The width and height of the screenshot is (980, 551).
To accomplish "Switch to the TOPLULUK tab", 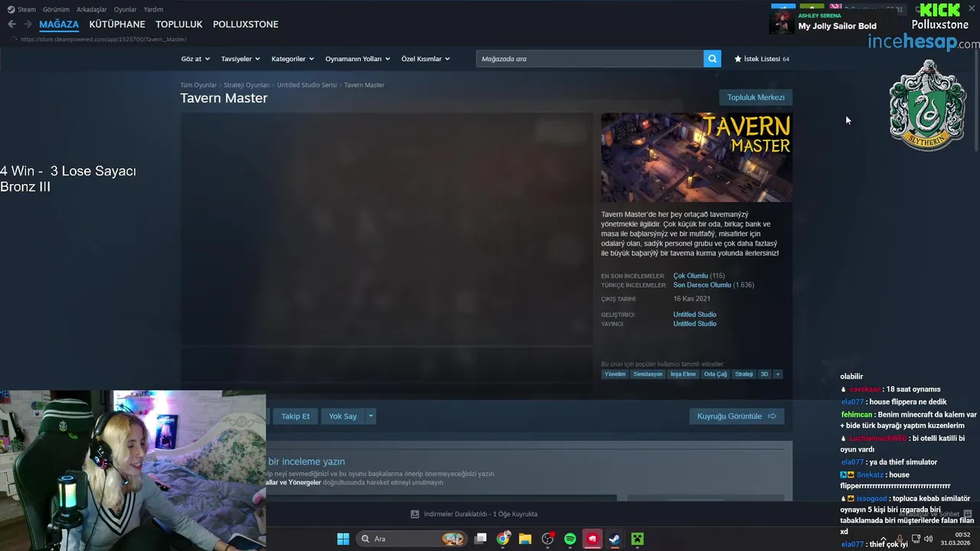I will click(x=179, y=24).
